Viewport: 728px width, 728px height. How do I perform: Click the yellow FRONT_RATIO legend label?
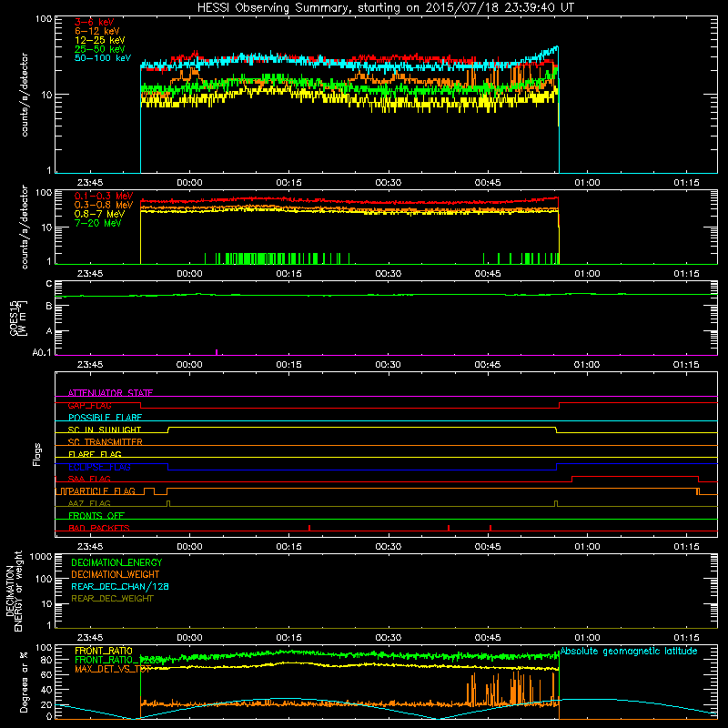[104, 651]
